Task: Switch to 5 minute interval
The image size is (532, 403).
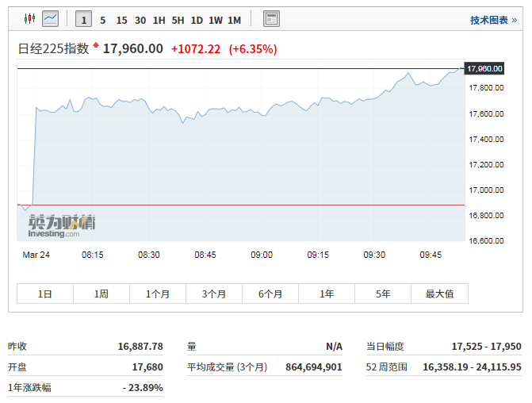Action: coord(103,20)
